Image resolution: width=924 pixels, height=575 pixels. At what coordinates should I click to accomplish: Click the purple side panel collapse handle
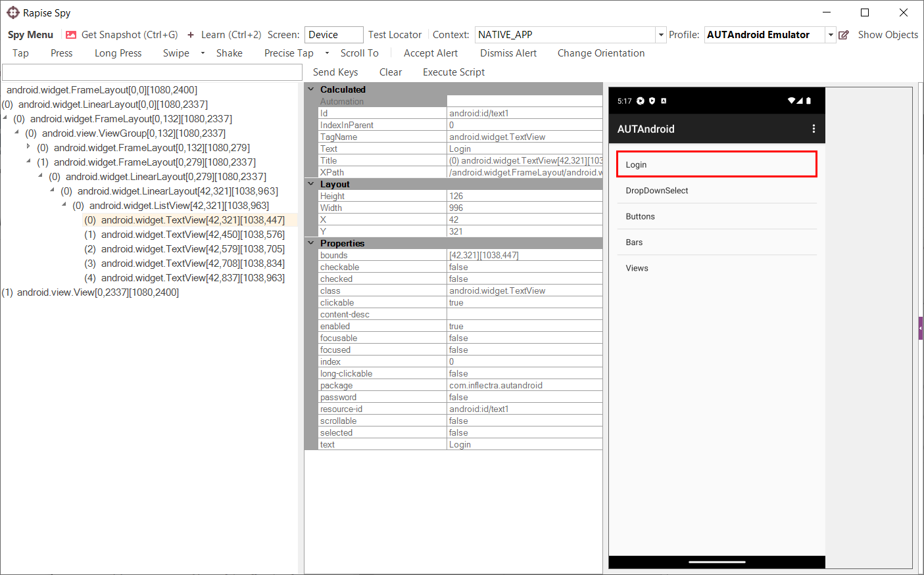coord(921,328)
